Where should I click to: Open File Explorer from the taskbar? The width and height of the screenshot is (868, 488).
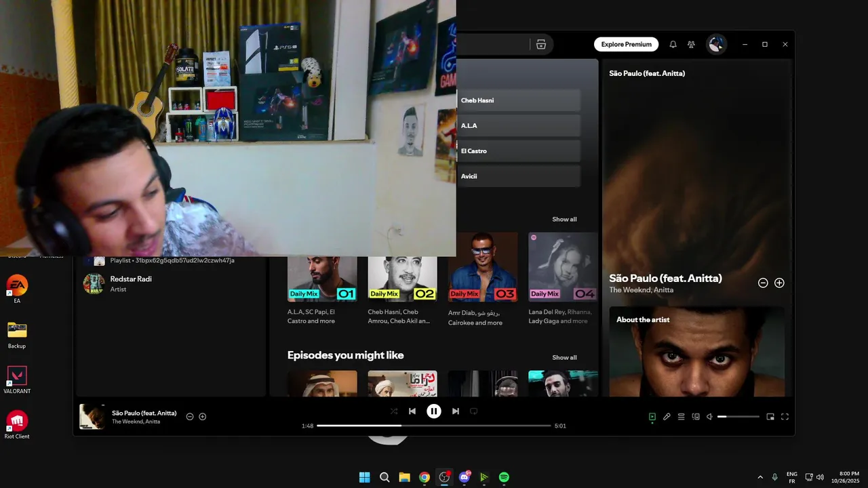pyautogui.click(x=404, y=477)
